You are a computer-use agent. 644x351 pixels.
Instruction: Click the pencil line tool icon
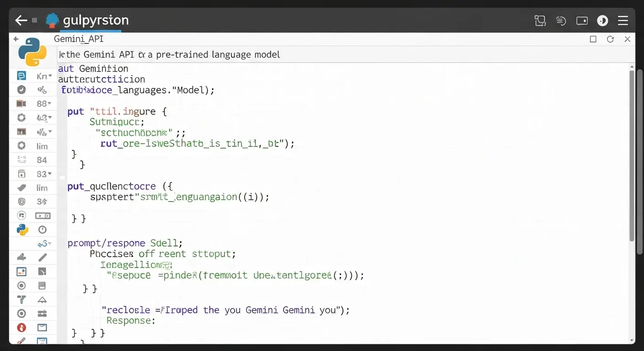tap(42, 257)
